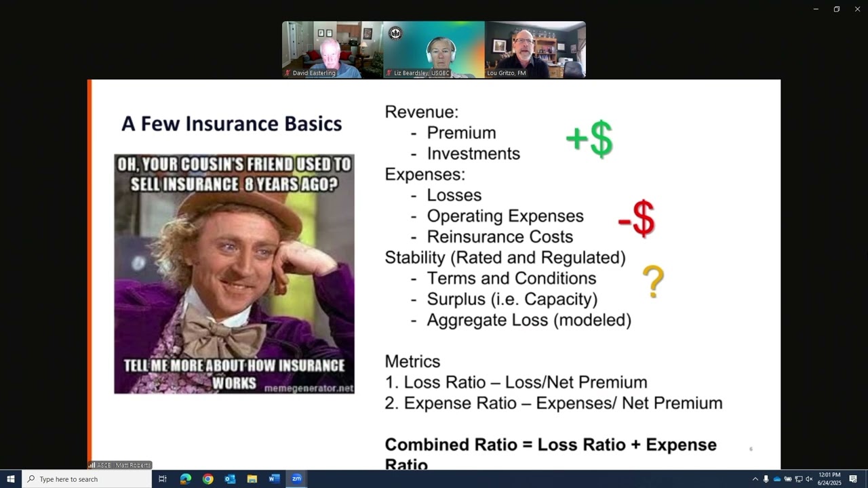Switch to Zoom via the taskbar icon

[296, 479]
